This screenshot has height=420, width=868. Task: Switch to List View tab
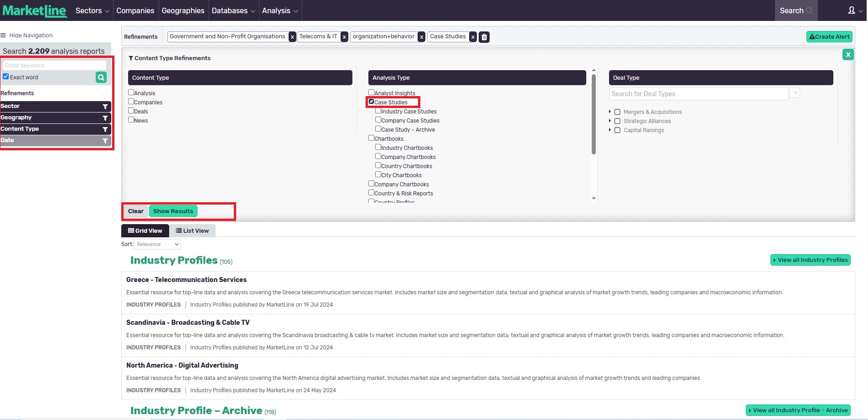[192, 231]
